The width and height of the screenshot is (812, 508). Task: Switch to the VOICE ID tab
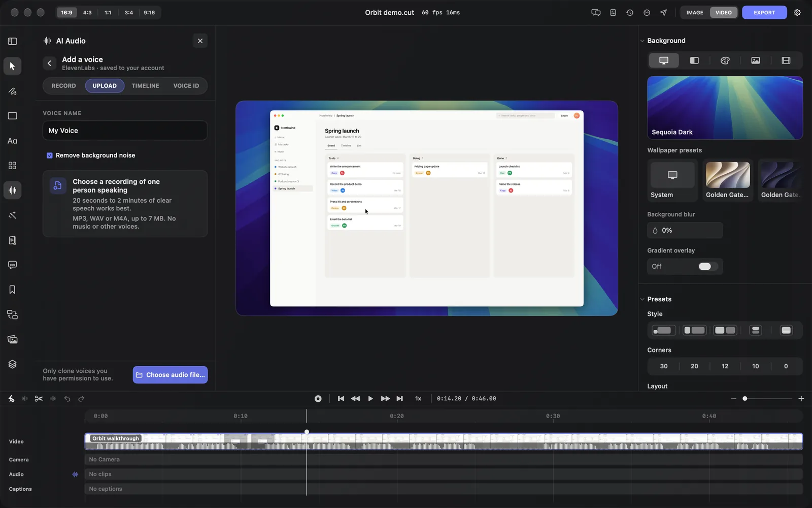[186, 86]
